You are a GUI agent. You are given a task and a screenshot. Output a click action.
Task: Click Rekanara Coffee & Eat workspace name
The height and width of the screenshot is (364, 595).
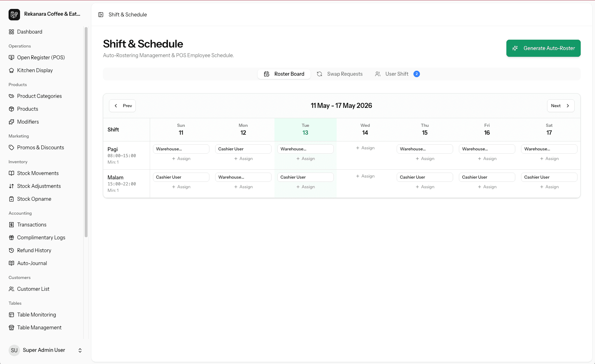point(52,14)
